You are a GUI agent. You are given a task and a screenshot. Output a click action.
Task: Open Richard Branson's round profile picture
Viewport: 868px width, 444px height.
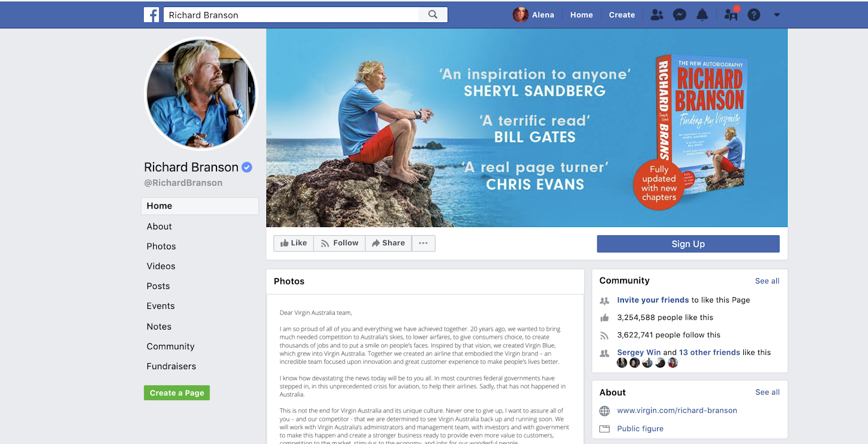(201, 93)
